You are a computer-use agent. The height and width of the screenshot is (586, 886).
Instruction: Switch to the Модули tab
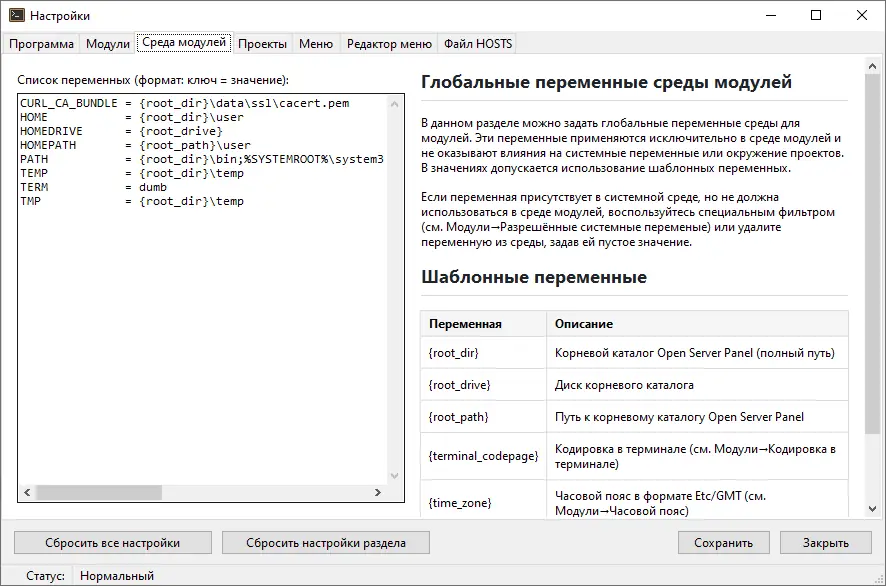(108, 44)
